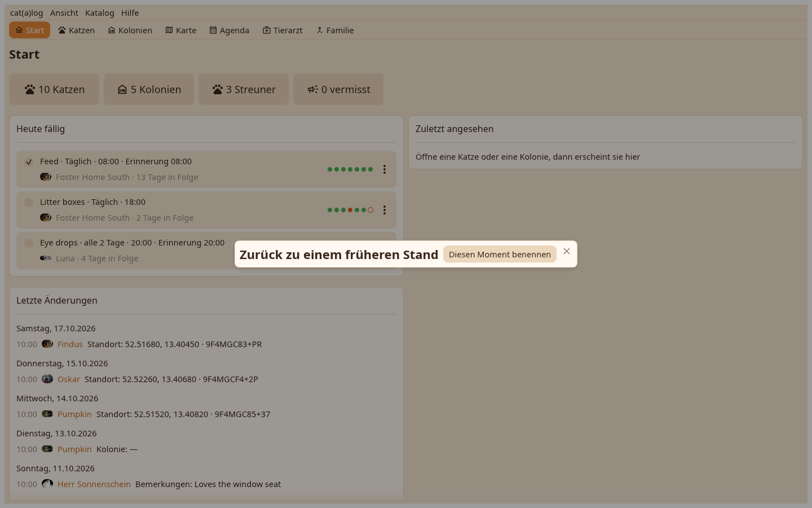Open Pumpkin link from 14.10.2026

tap(74, 414)
